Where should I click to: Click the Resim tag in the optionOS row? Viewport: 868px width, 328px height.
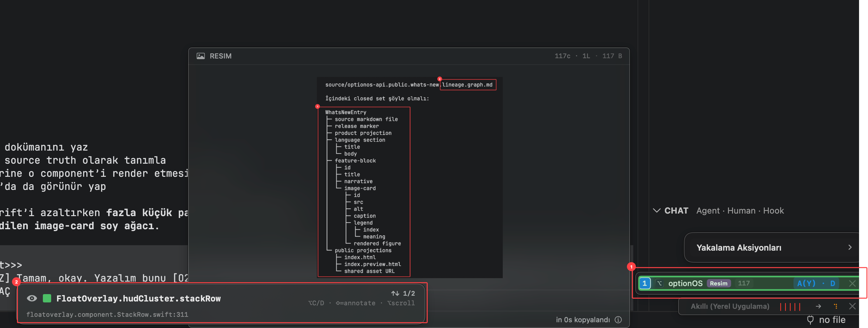718,283
